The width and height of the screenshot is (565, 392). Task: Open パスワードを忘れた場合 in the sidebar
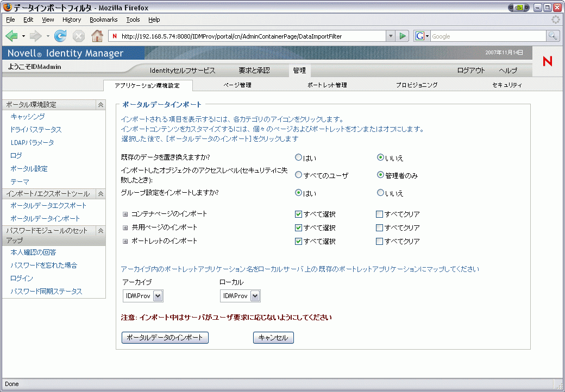44,265
